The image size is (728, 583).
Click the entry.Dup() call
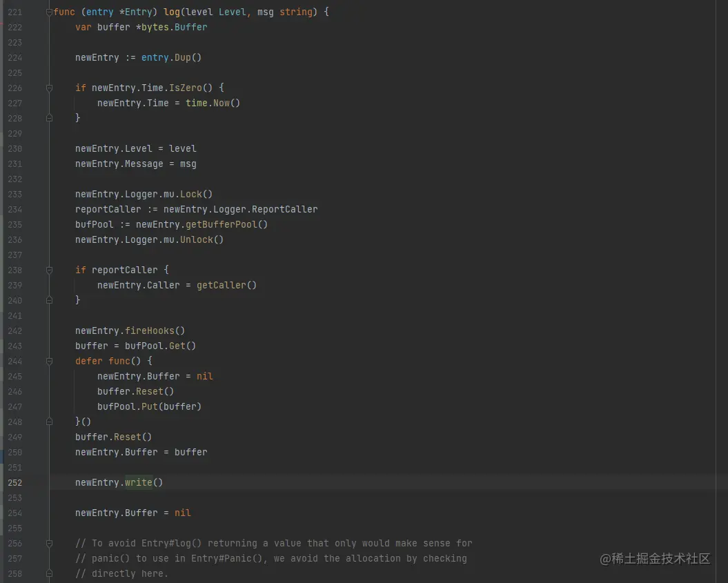coord(171,57)
